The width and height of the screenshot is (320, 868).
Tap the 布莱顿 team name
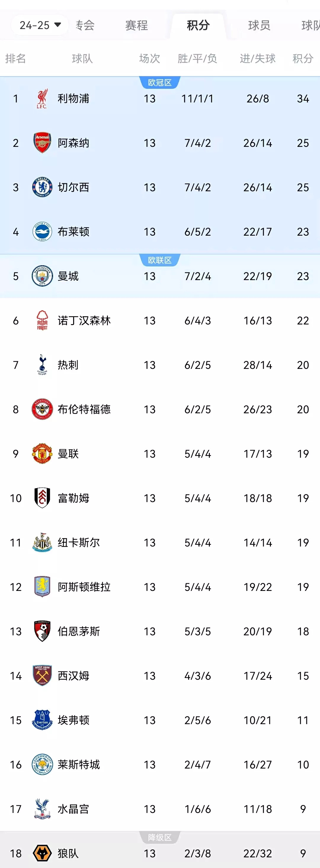pos(73,232)
